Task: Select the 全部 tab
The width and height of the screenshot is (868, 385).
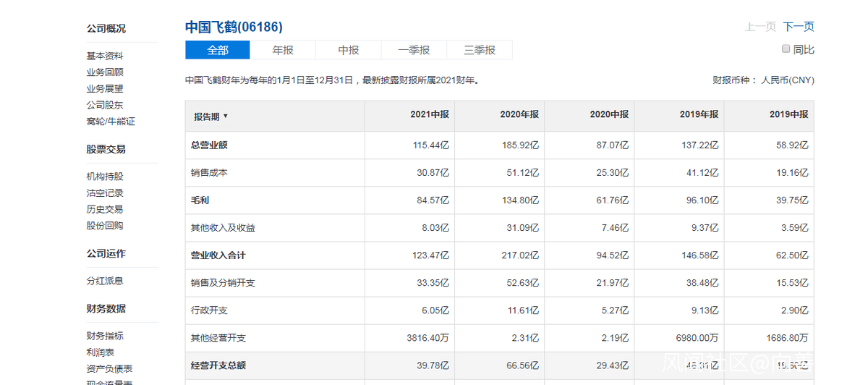Action: click(x=218, y=50)
